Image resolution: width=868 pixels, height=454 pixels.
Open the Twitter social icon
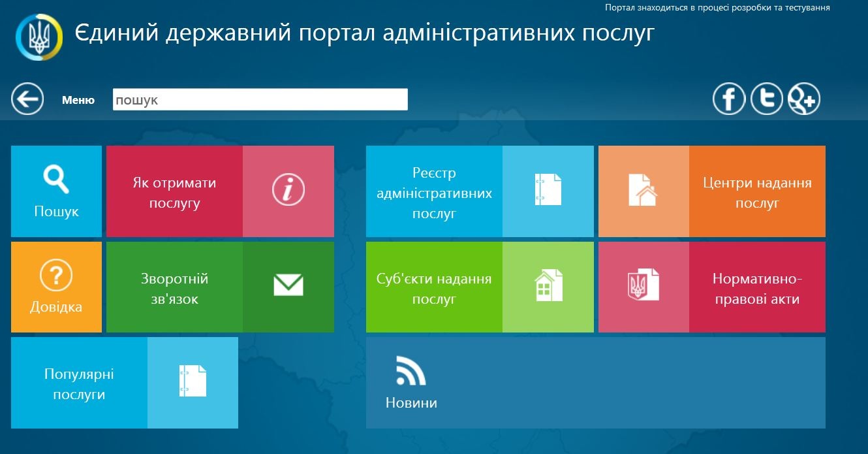pyautogui.click(x=766, y=100)
